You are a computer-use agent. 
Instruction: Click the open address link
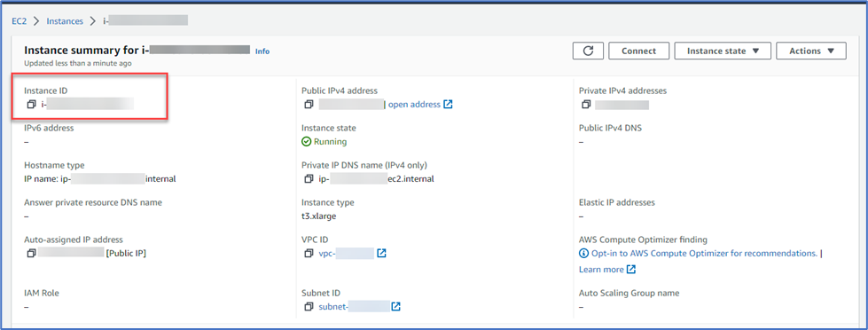[x=415, y=104]
